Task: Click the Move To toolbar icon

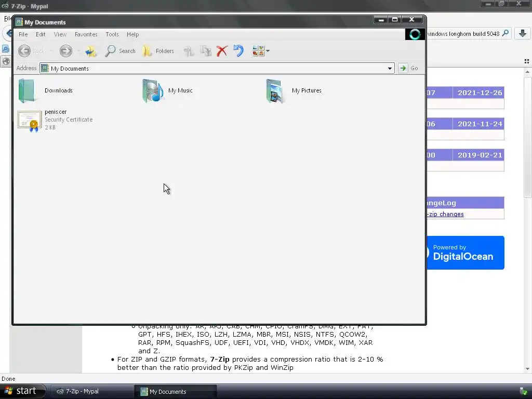Action: [189, 51]
